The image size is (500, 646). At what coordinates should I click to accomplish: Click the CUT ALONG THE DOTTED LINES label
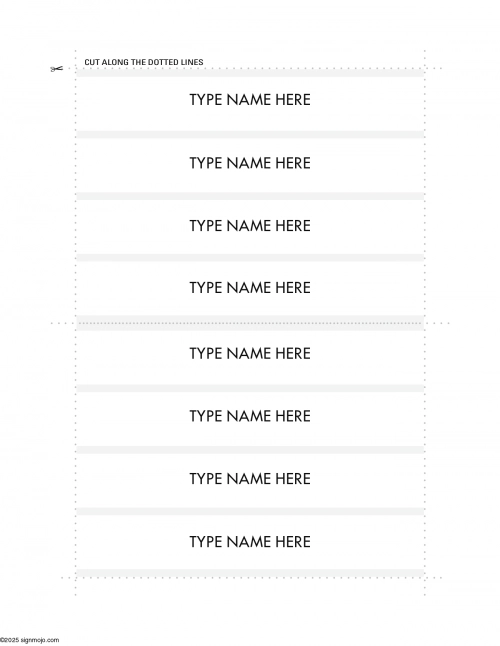pos(144,62)
